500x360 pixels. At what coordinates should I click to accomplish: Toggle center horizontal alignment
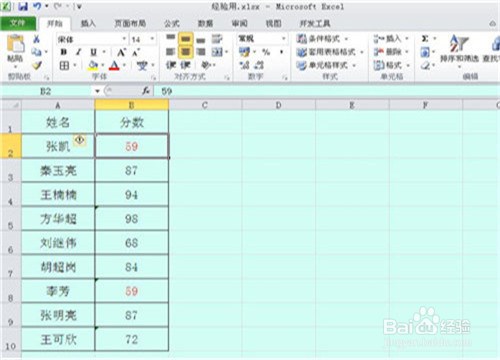(x=185, y=52)
